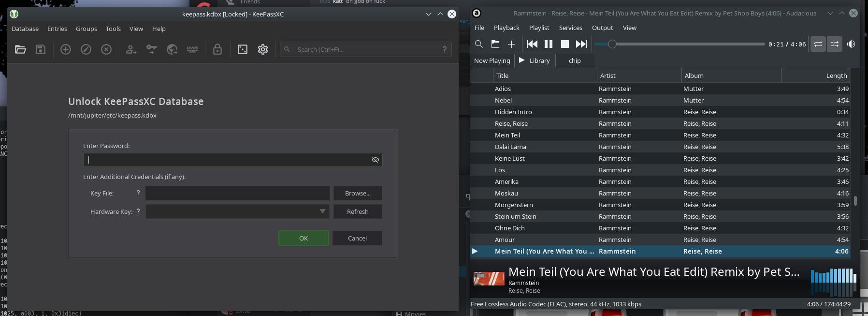
Task: Open the Tools menu in KeePassXC
Action: click(113, 29)
